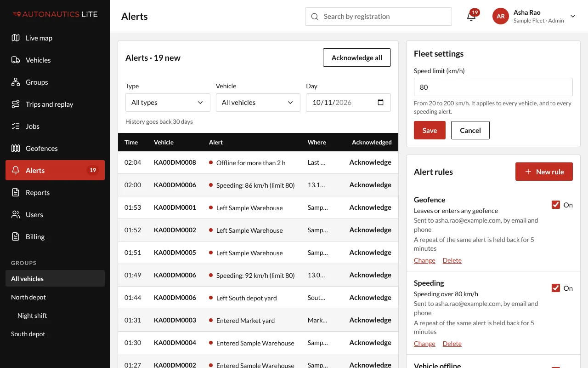
Task: Click the Vehicles truck icon
Action: (16, 60)
